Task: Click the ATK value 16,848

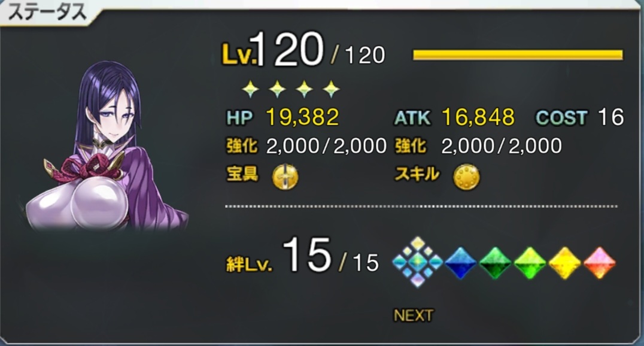Action: click(478, 117)
